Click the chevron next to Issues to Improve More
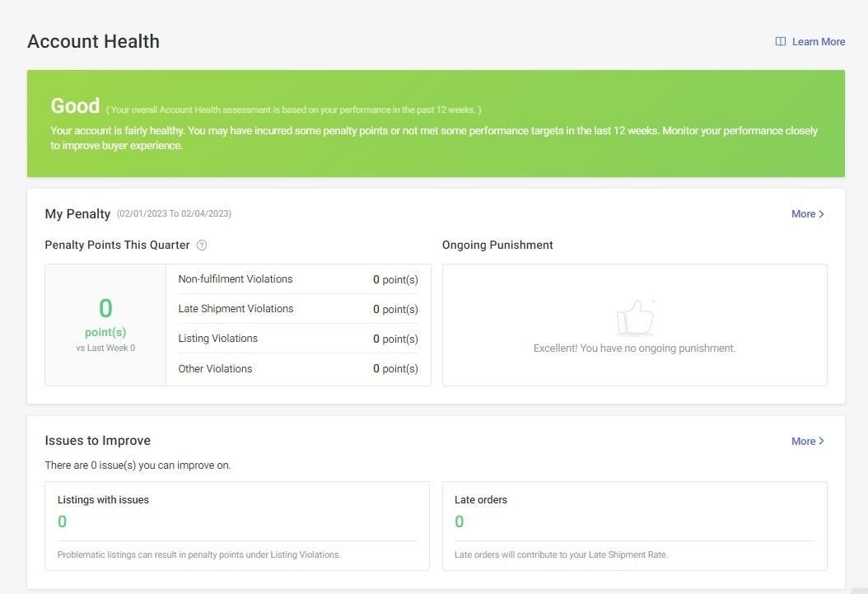This screenshot has width=868, height=594. [x=821, y=442]
